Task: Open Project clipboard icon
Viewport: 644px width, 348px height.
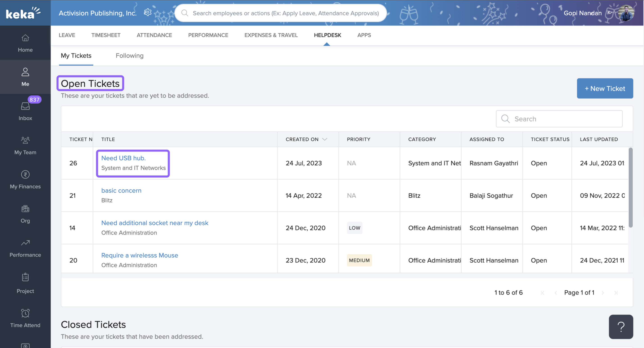Action: point(25,277)
